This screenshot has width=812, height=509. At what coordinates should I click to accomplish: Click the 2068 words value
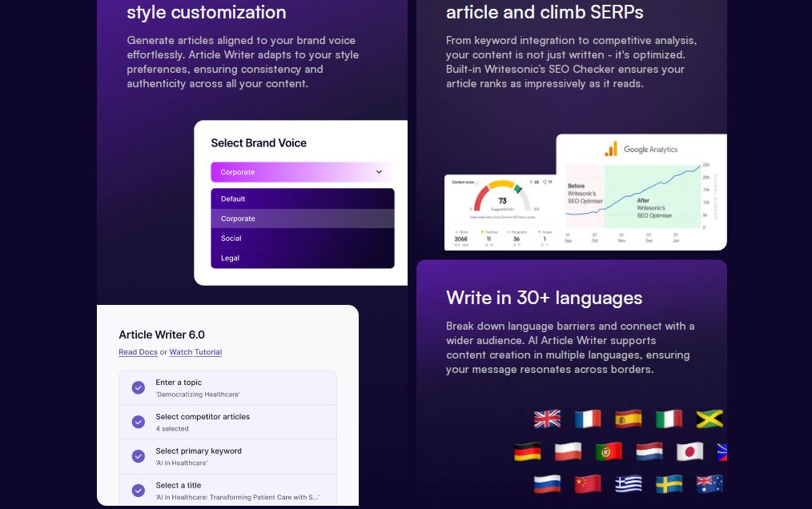click(x=461, y=239)
